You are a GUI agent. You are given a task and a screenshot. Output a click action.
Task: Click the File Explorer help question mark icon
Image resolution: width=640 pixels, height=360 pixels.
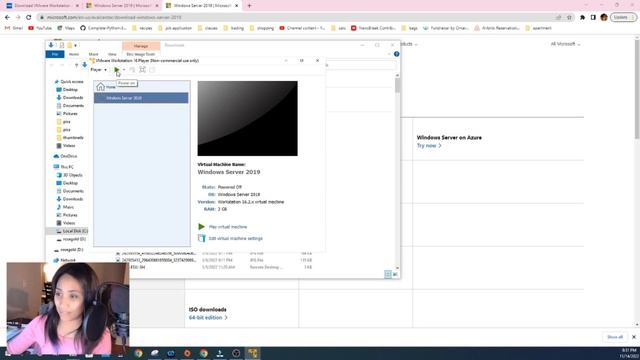(396, 54)
